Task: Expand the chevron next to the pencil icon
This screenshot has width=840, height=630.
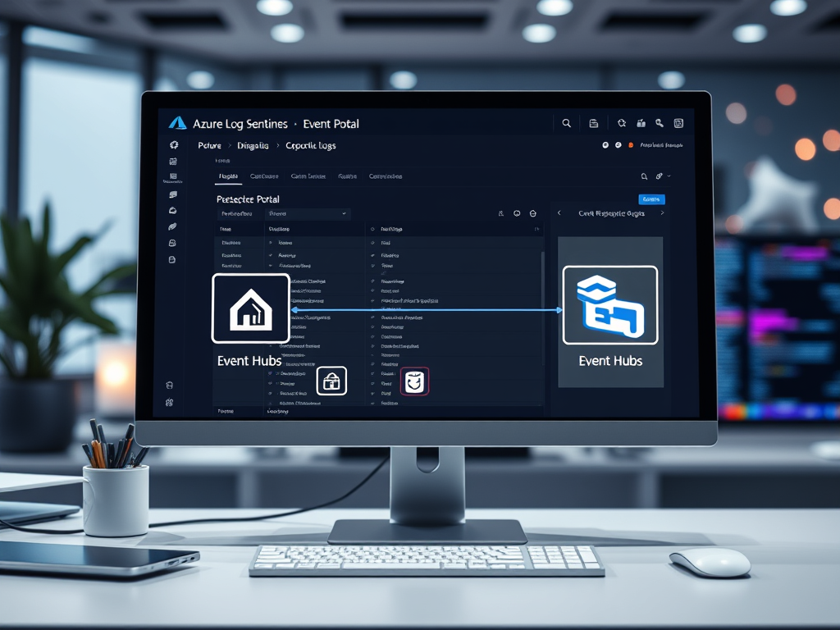Action: point(669,176)
